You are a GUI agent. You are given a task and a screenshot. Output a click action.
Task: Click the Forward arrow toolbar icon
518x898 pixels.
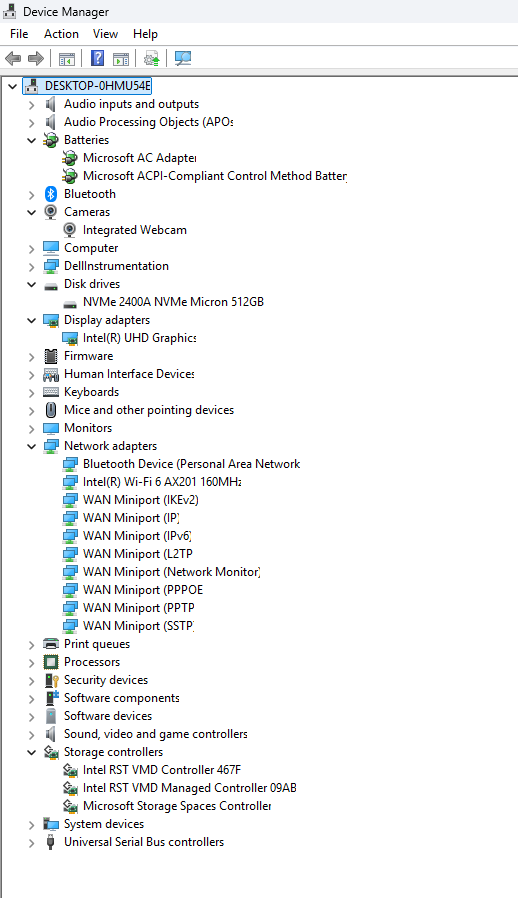point(36,58)
